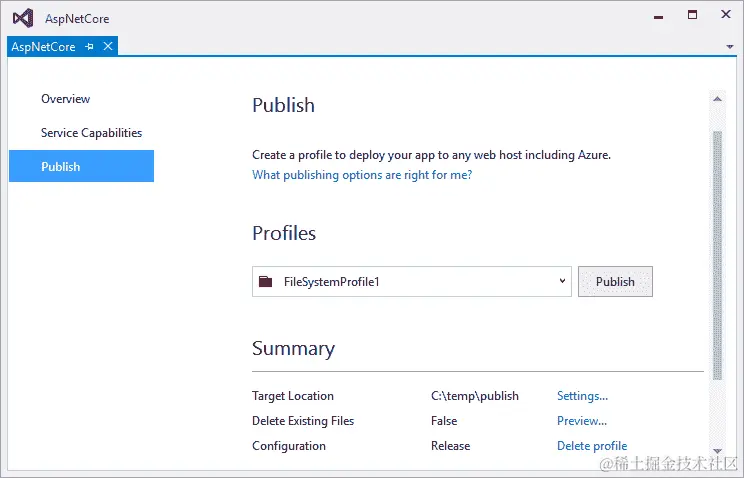Click the Release configuration value
This screenshot has width=744, height=478.
pyautogui.click(x=450, y=446)
